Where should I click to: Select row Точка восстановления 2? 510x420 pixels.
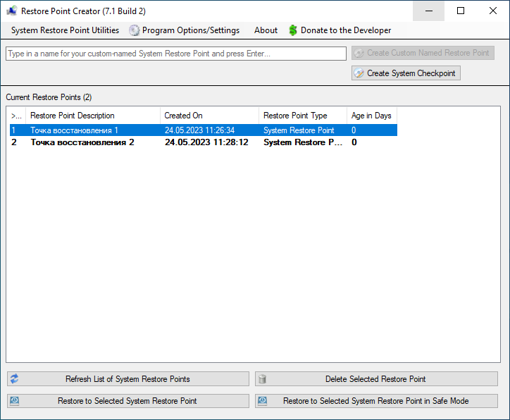tap(204, 142)
